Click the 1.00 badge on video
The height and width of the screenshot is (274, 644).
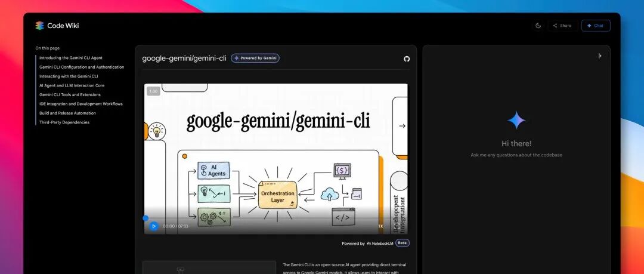click(153, 91)
